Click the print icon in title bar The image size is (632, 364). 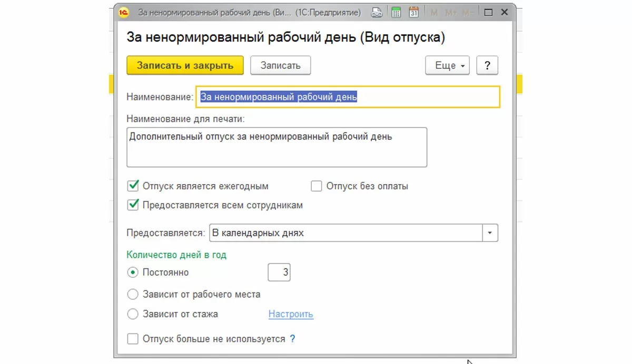click(x=377, y=13)
